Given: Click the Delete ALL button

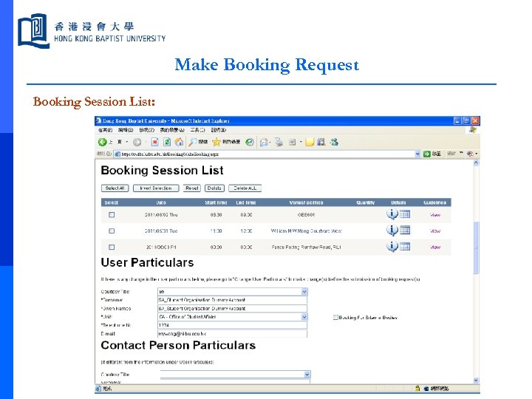Looking at the screenshot, I should (245, 188).
